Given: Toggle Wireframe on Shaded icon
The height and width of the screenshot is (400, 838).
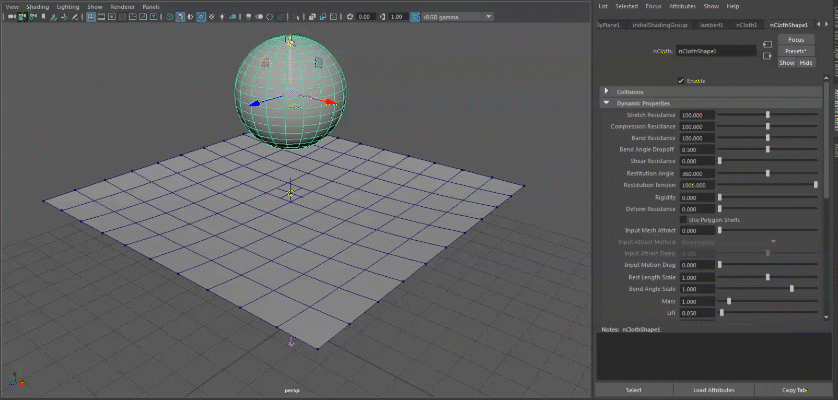Looking at the screenshot, I should (200, 17).
